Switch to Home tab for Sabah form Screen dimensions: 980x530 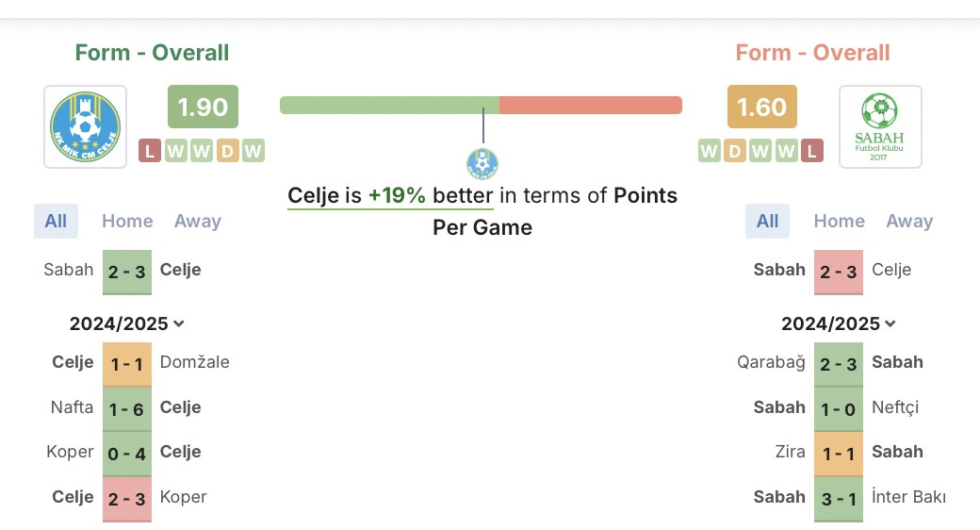coord(839,221)
